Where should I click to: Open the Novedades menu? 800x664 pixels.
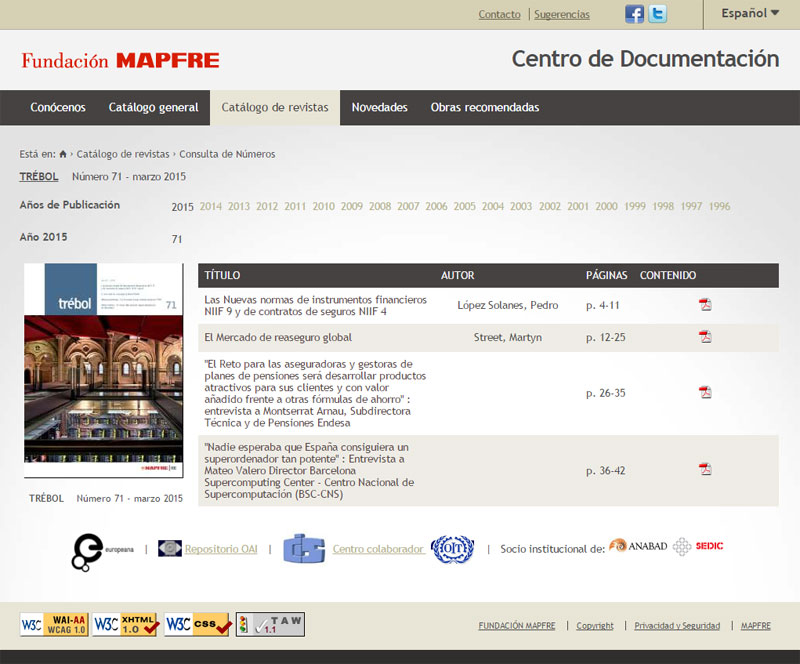(x=380, y=107)
